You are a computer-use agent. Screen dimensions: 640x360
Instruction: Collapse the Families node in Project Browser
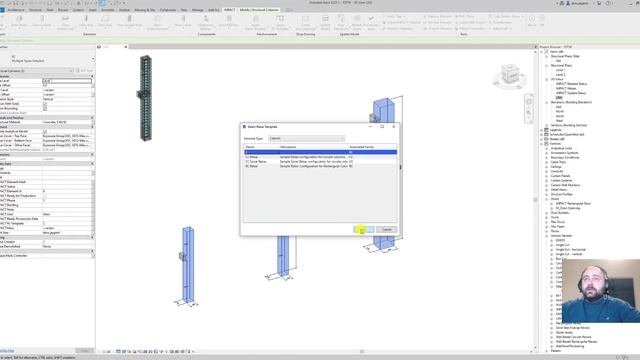pos(542,144)
